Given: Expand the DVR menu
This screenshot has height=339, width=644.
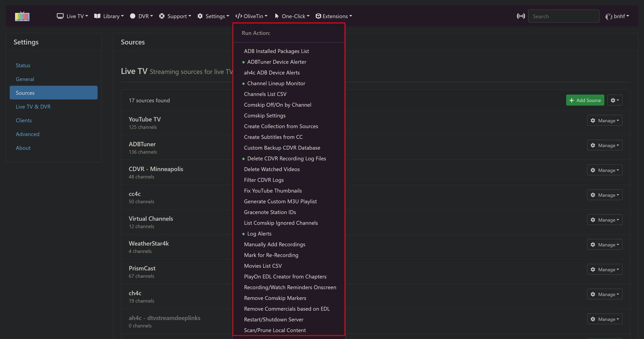Looking at the screenshot, I should (141, 16).
